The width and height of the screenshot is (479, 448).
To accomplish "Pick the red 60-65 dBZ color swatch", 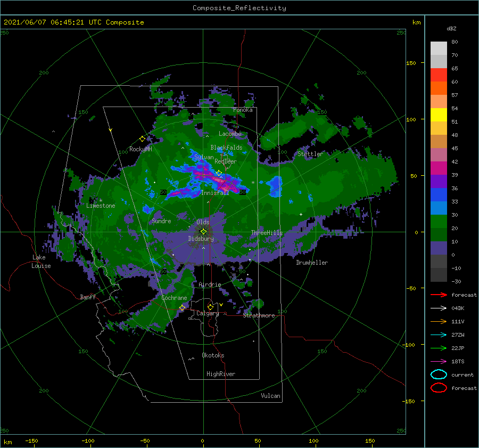I will tap(439, 75).
